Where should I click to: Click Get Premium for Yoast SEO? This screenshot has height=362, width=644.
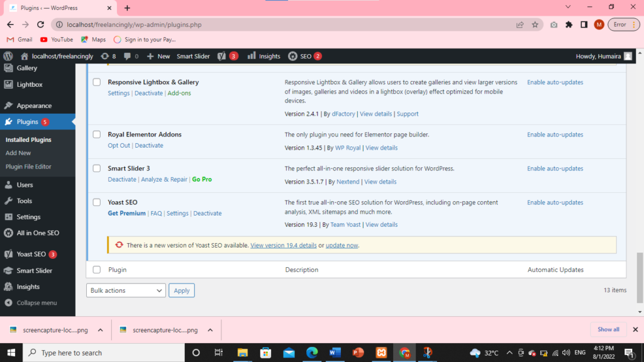(x=126, y=214)
